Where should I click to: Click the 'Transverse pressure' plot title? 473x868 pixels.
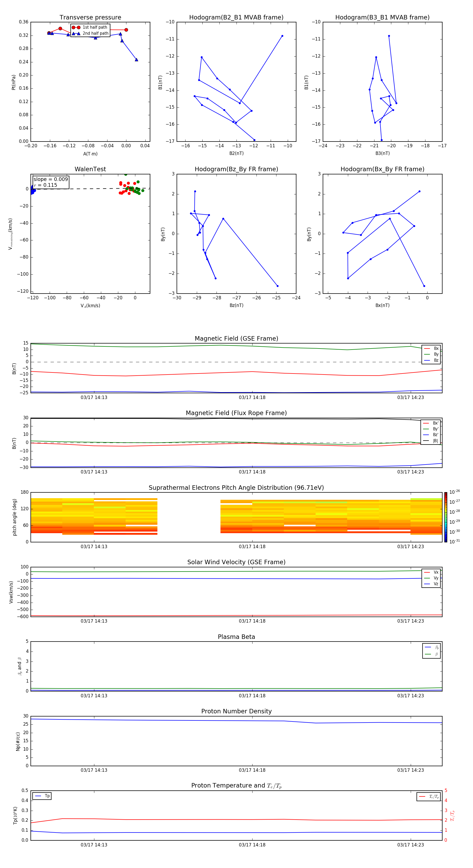[x=90, y=17]
